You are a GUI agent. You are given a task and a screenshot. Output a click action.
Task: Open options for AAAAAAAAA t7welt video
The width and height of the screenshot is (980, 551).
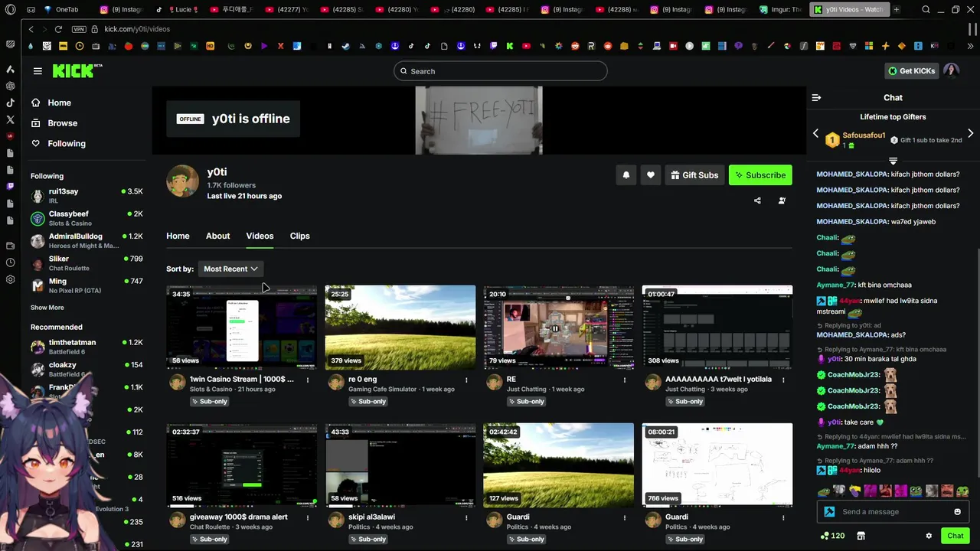(x=783, y=380)
